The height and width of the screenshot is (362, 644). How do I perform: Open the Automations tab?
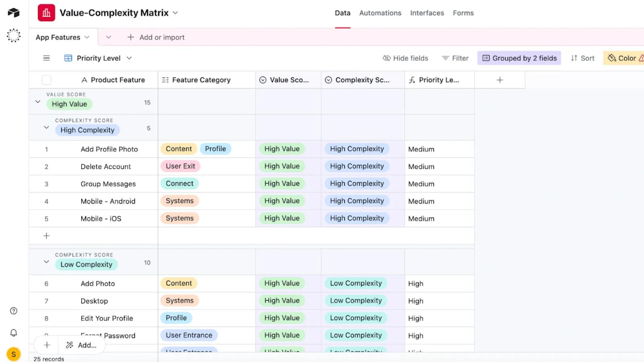380,13
